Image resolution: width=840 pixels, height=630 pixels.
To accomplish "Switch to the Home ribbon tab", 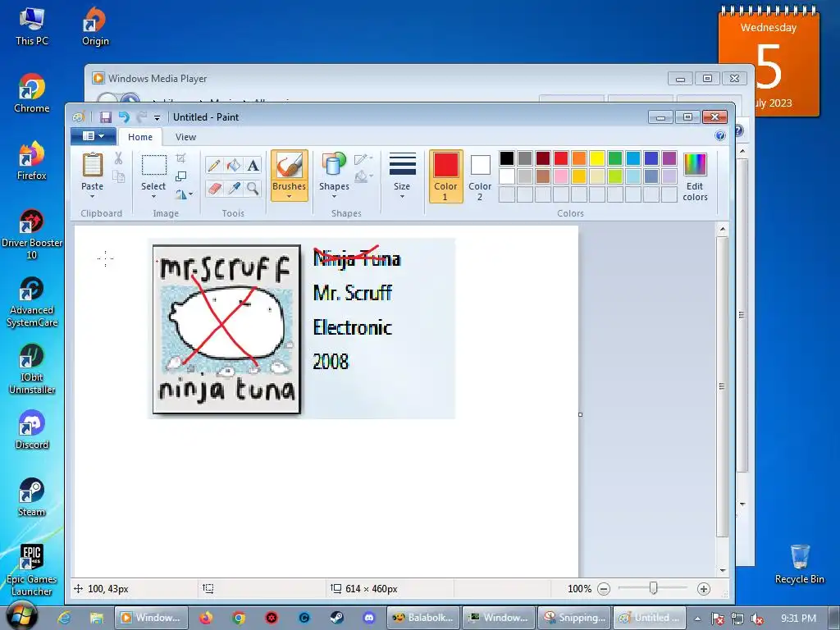I will click(x=140, y=137).
